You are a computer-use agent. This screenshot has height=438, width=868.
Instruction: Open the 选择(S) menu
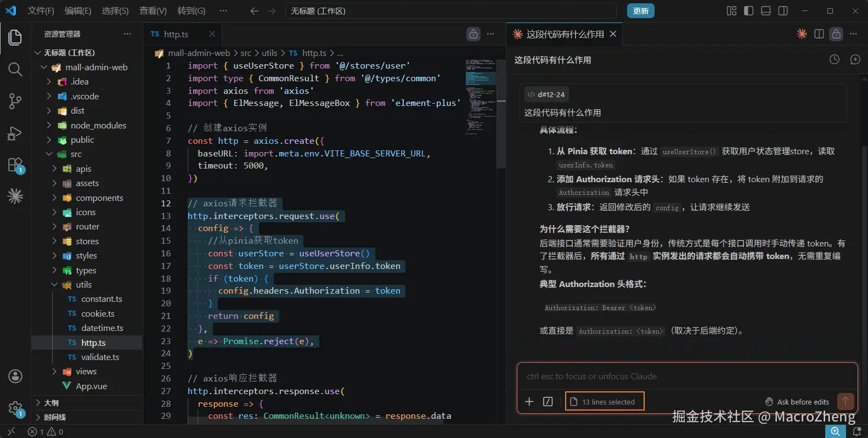[115, 11]
